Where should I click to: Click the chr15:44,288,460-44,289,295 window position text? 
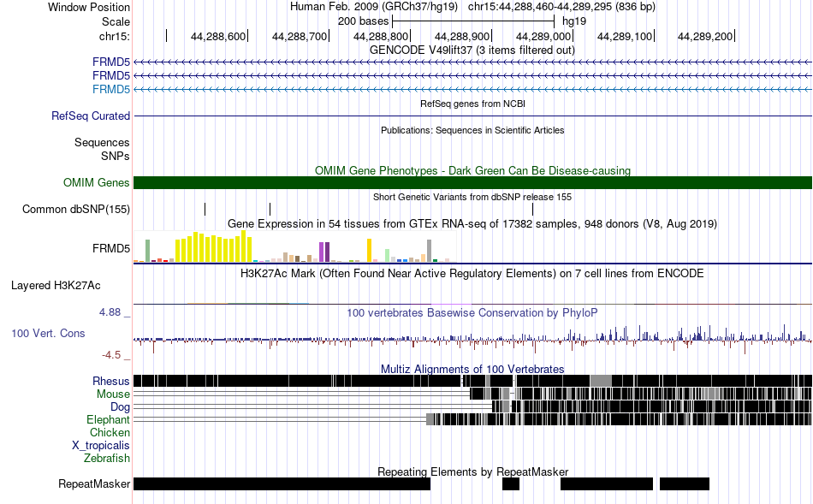pos(561,7)
